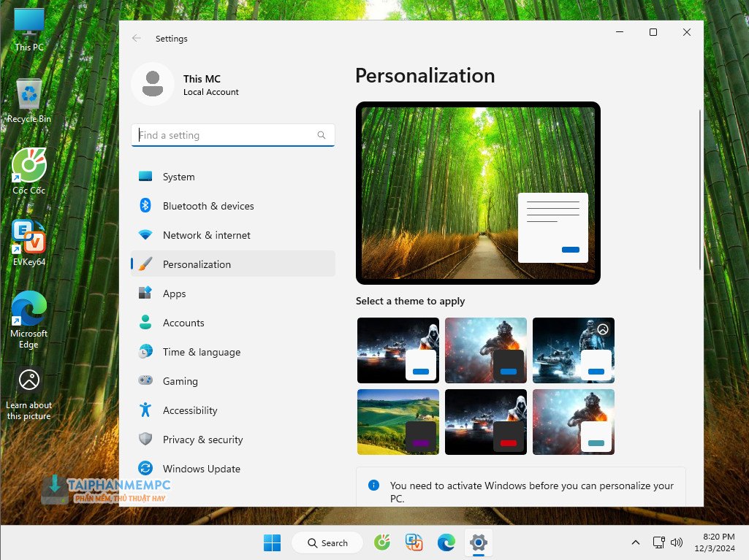Click the Gaming controller icon
749x560 pixels.
[x=145, y=381]
